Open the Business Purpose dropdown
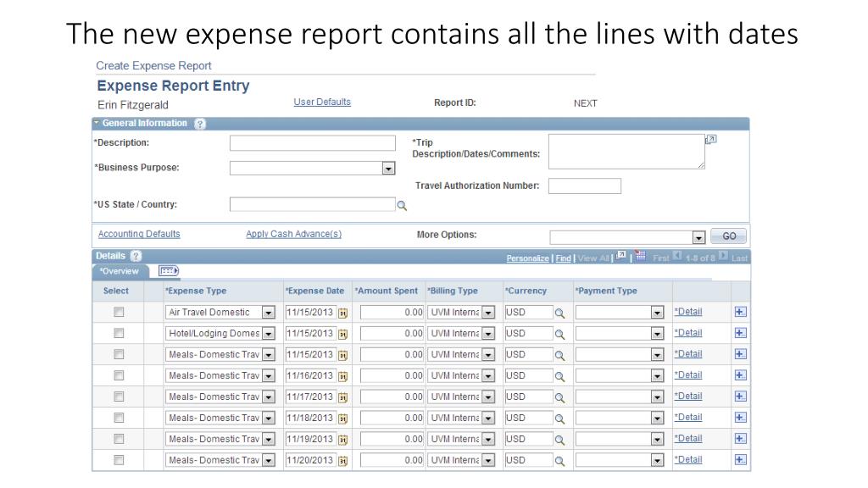This screenshot has height=488, width=868. click(388, 169)
